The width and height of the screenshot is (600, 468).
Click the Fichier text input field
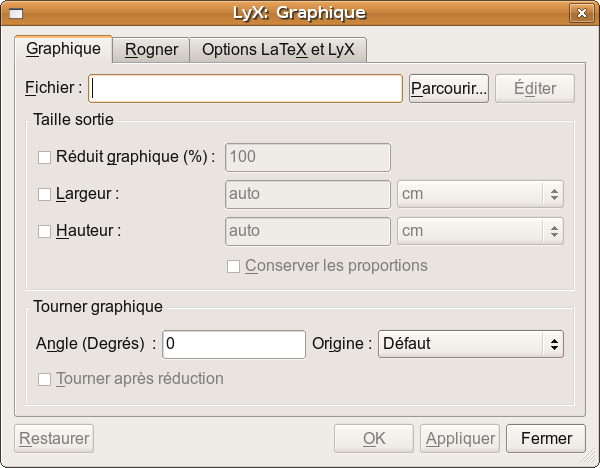246,88
